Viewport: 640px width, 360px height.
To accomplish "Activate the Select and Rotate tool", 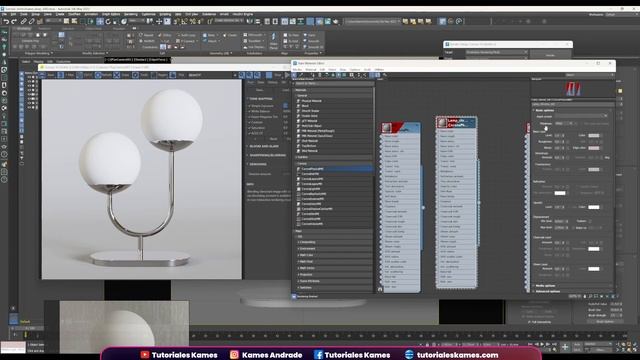I will pyautogui.click(x=108, y=21).
